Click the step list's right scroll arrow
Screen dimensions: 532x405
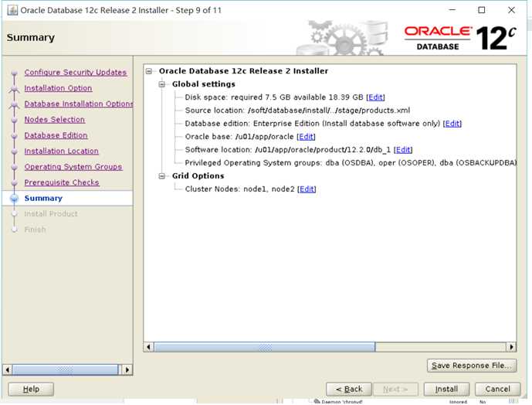coord(127,369)
